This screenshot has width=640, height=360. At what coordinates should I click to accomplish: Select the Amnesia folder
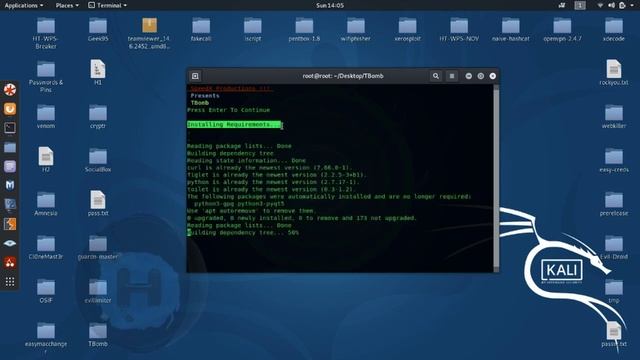pyautogui.click(x=46, y=204)
